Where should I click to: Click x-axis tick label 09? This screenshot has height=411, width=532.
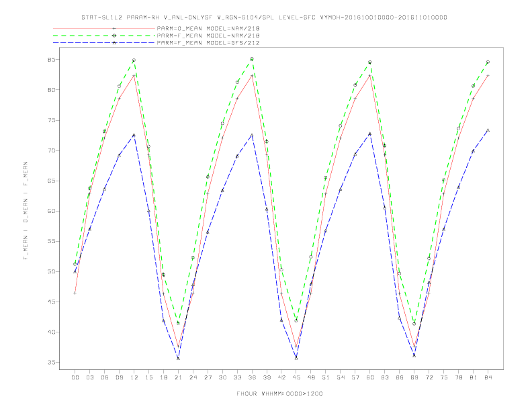(x=119, y=377)
